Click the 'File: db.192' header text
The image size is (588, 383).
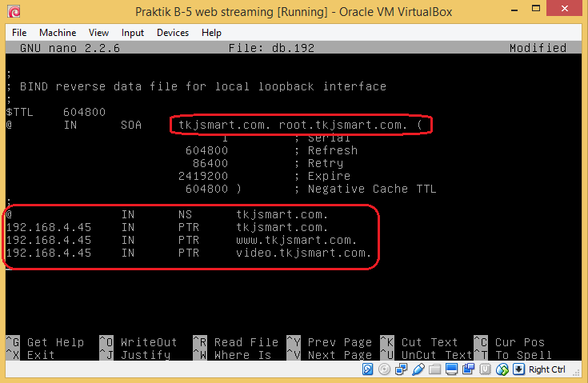point(271,48)
